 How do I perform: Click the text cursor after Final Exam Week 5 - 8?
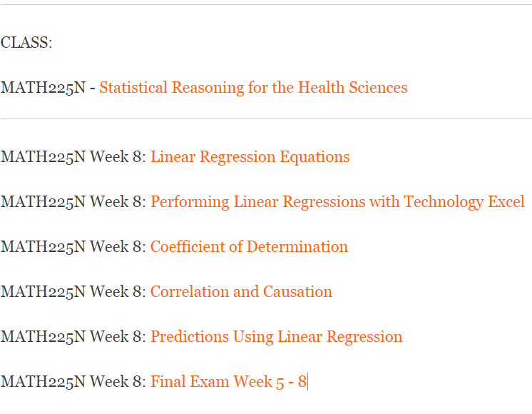coord(307,382)
